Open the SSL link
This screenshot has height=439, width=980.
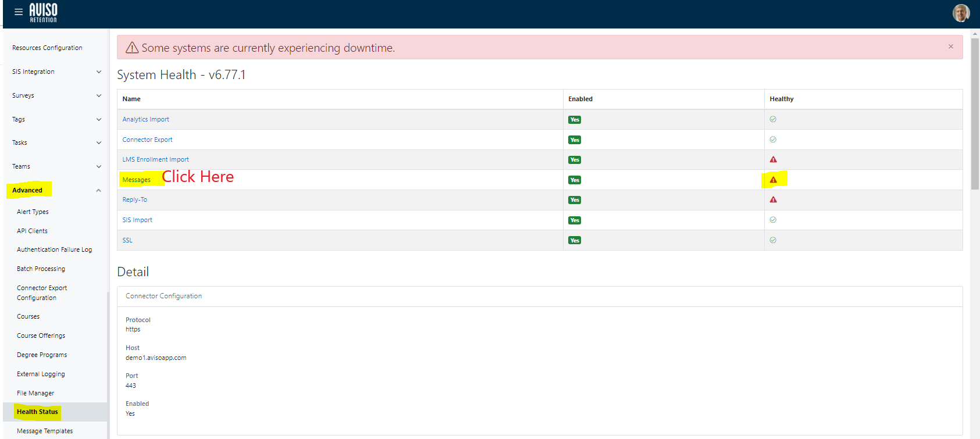point(127,240)
